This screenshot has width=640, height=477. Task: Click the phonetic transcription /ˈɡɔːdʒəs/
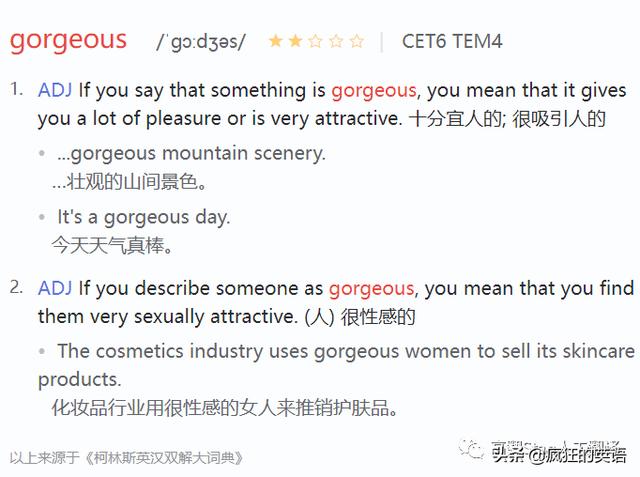(x=201, y=42)
